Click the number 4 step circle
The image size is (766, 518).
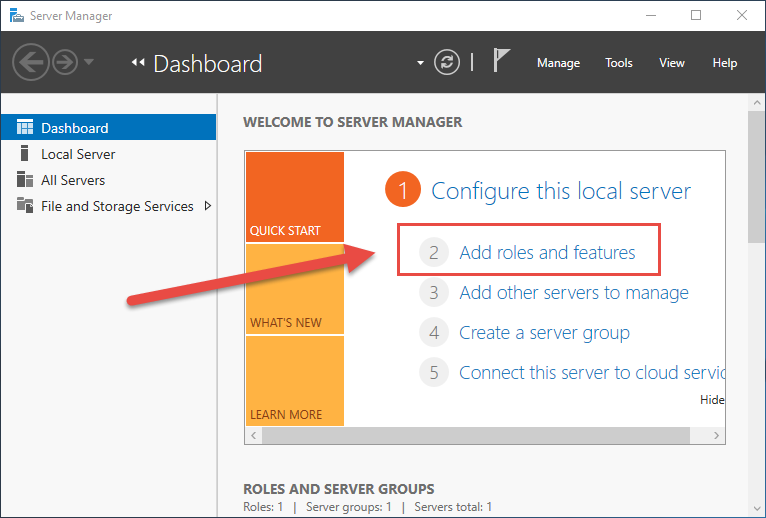[x=434, y=333]
